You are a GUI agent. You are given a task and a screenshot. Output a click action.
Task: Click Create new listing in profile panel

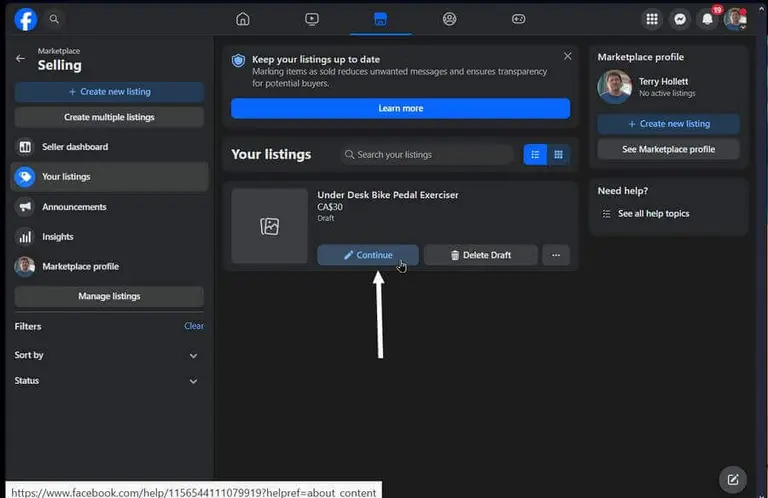tap(668, 124)
